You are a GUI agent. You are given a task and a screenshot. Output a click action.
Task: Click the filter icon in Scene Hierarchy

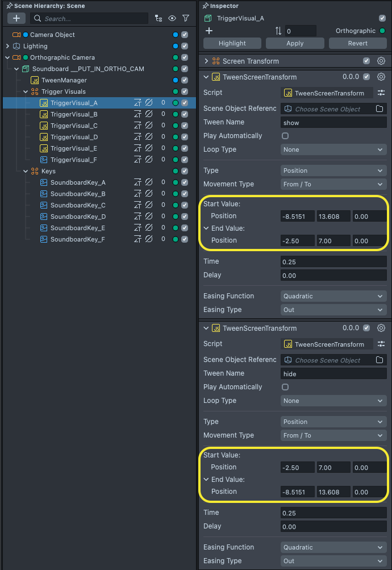point(185,18)
